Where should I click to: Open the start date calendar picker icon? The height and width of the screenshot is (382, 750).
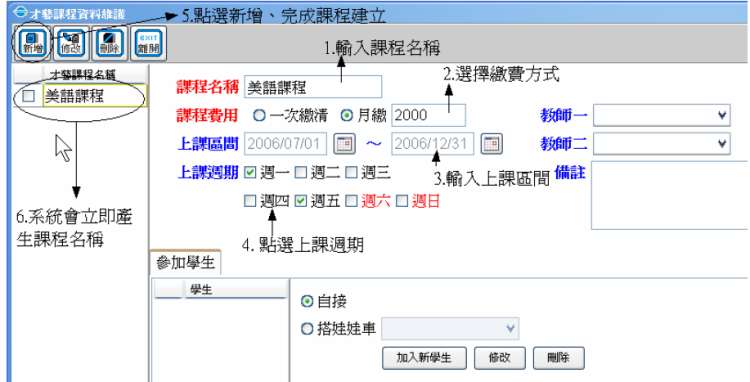[345, 144]
